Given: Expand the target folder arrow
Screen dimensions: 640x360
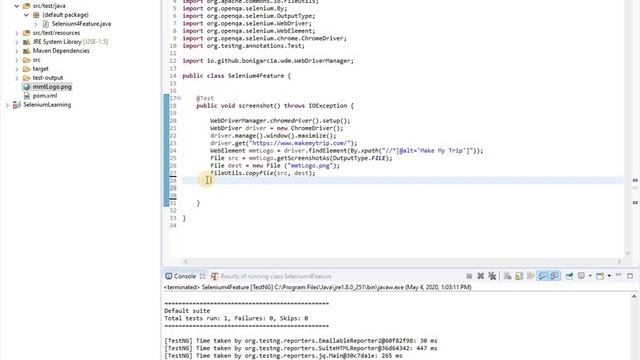Looking at the screenshot, I should pos(17,69).
